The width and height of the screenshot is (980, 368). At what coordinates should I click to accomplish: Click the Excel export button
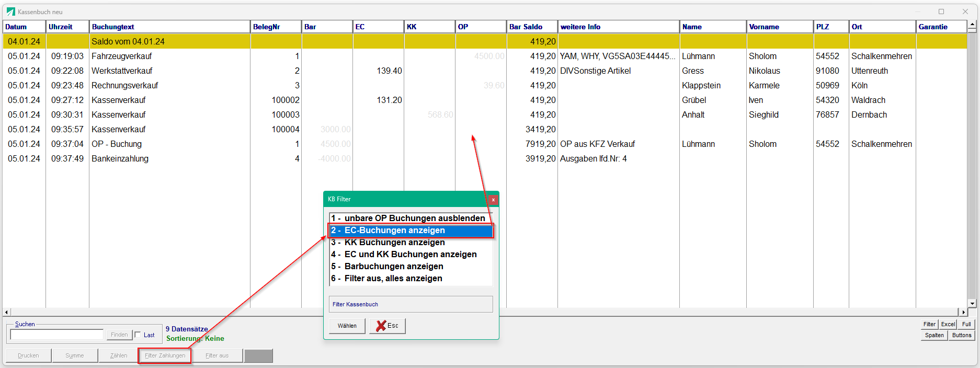948,324
